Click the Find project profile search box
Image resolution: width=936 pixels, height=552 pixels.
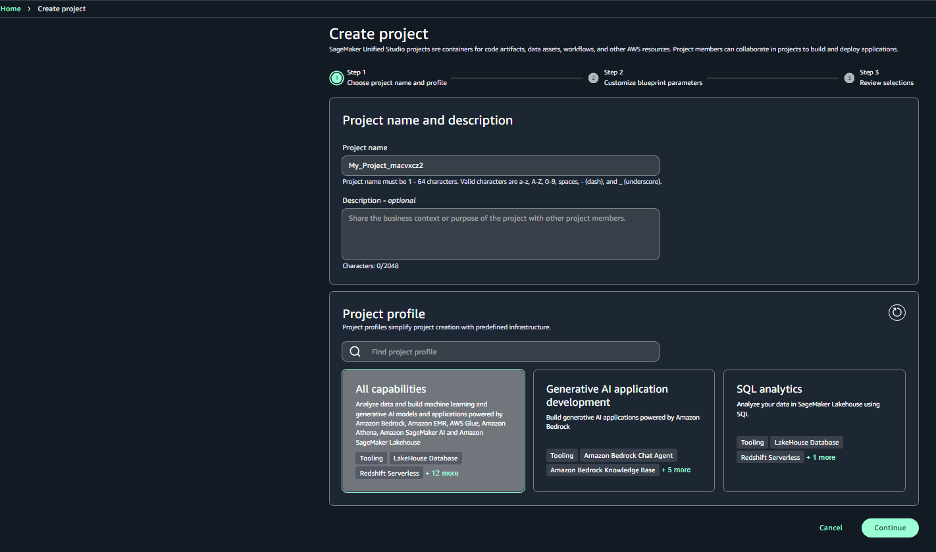click(x=510, y=352)
